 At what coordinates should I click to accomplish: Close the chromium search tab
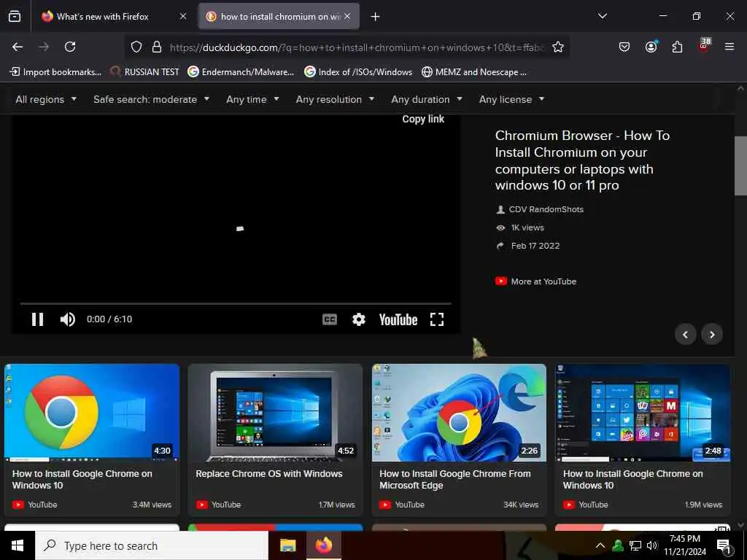tap(347, 16)
